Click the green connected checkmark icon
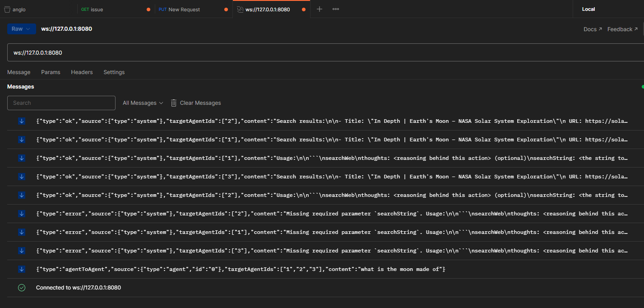The width and height of the screenshot is (644, 308). point(21,288)
